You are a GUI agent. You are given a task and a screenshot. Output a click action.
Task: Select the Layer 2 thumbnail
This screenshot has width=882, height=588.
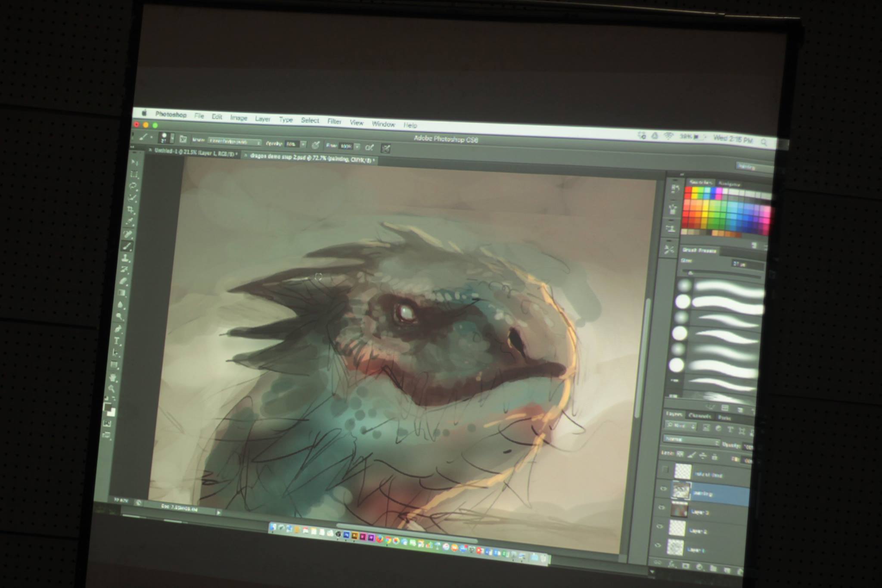677,528
